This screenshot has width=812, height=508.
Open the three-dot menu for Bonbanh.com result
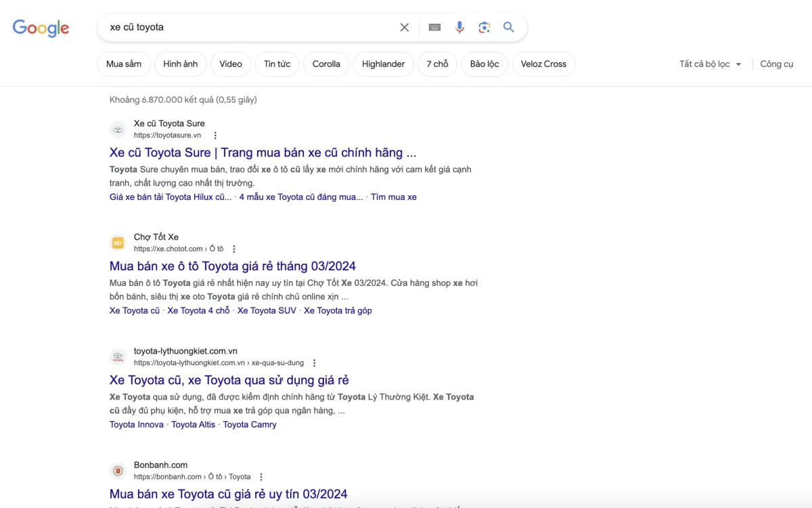coord(261,477)
